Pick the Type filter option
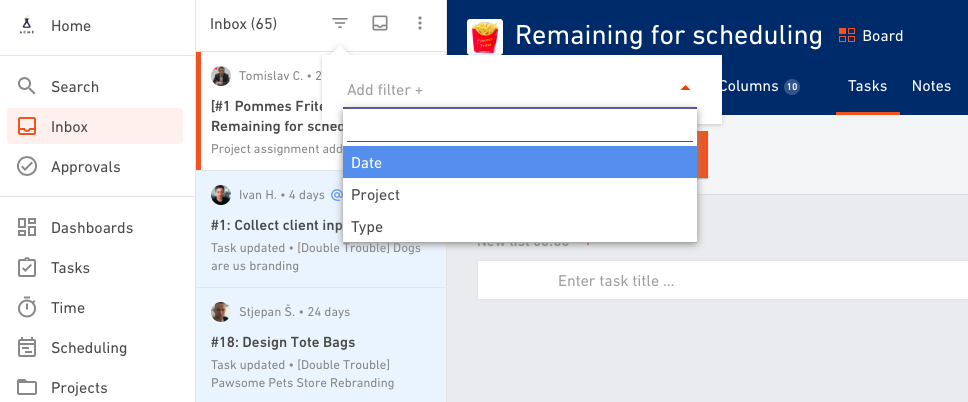This screenshot has height=402, width=968. (x=520, y=227)
